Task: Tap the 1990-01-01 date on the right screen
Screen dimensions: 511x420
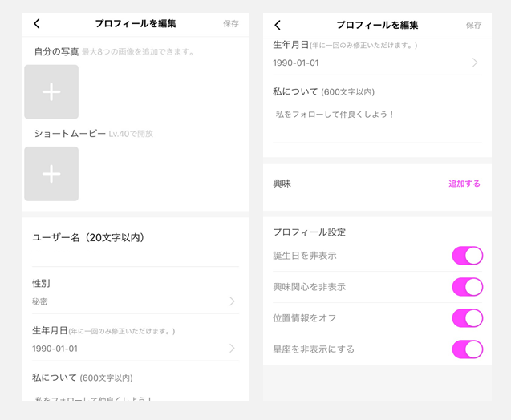Action: point(295,63)
